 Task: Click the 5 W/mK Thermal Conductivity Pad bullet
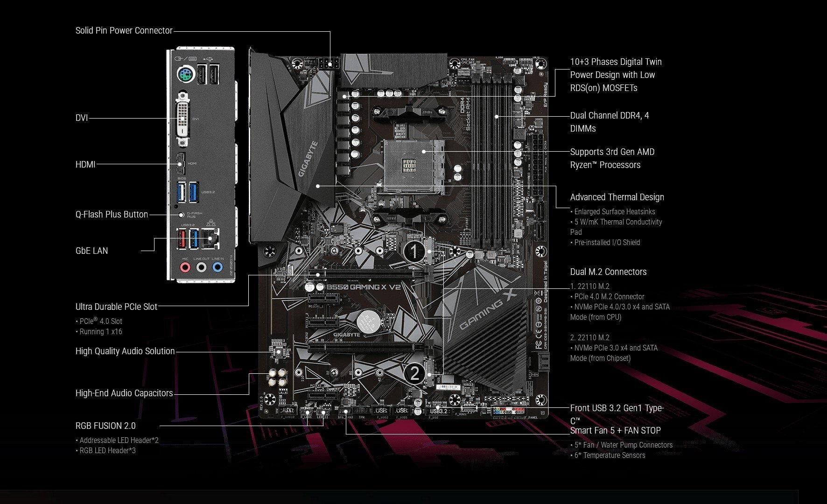click(616, 227)
